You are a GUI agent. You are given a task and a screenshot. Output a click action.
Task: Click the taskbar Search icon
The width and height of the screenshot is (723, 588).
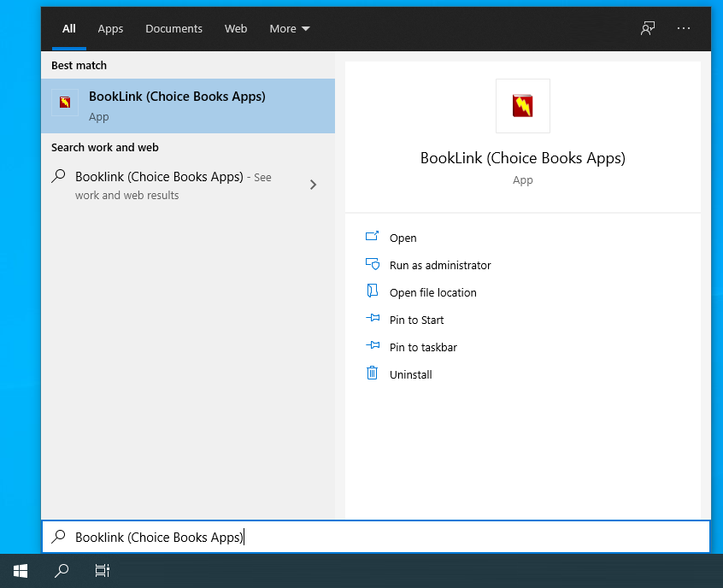(x=62, y=571)
